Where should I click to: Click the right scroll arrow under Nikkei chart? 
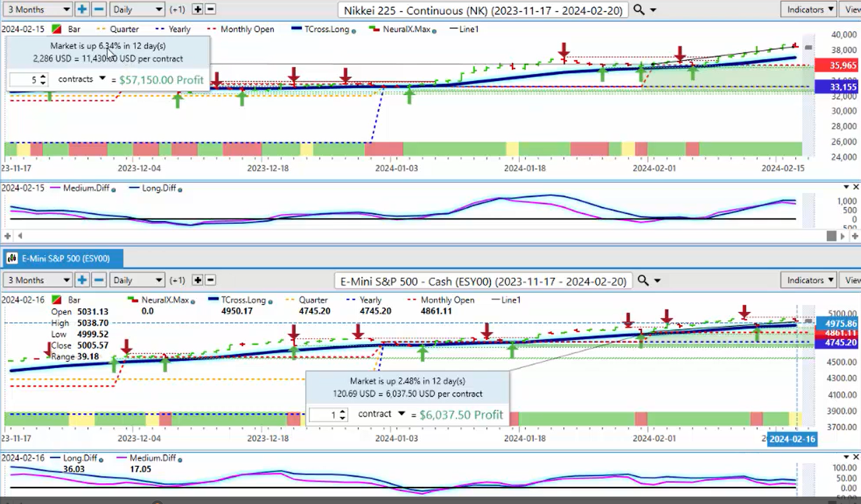click(x=843, y=236)
